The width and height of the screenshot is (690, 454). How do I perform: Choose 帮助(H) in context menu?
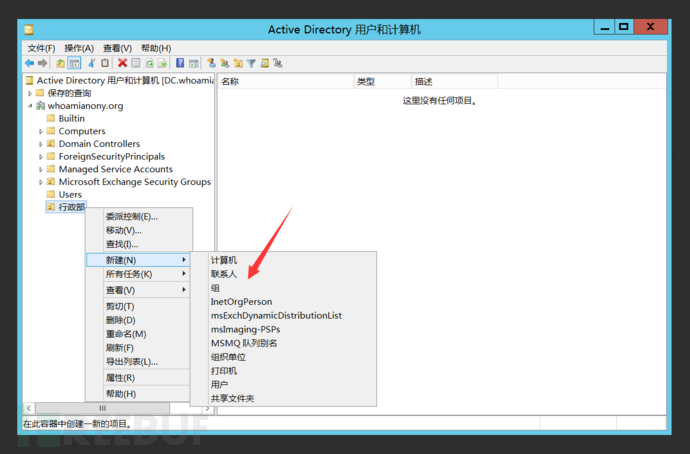pyautogui.click(x=139, y=394)
